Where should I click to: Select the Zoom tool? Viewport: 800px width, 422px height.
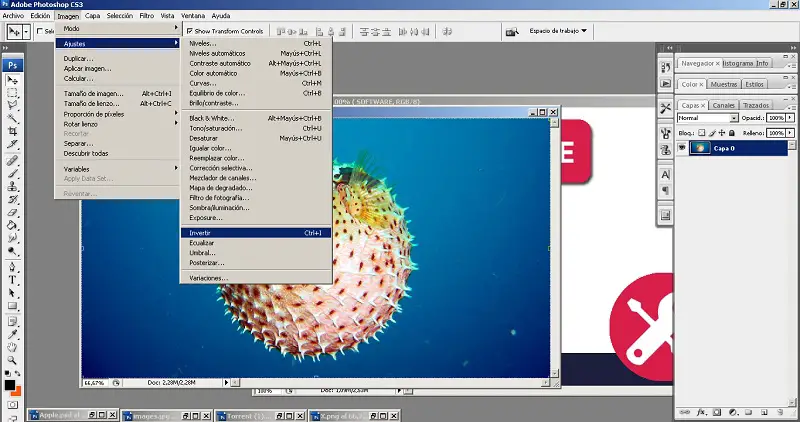pyautogui.click(x=12, y=360)
